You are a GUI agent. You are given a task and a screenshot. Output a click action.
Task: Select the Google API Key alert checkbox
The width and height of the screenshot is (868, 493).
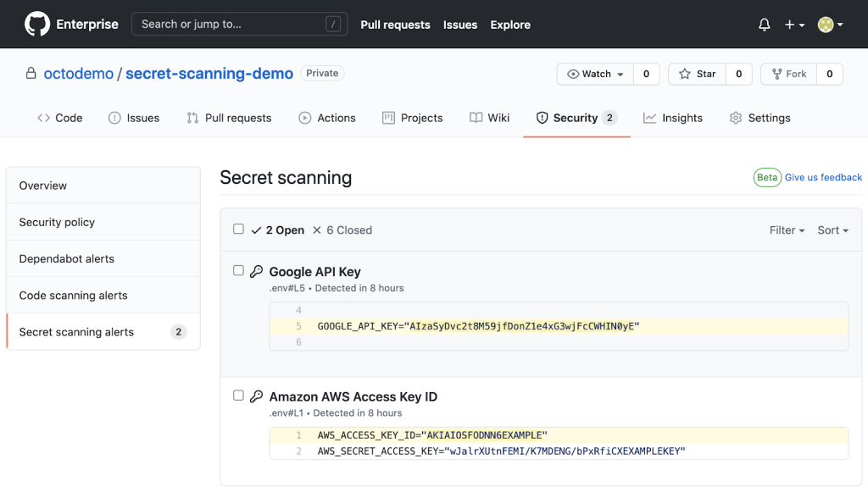pos(238,271)
